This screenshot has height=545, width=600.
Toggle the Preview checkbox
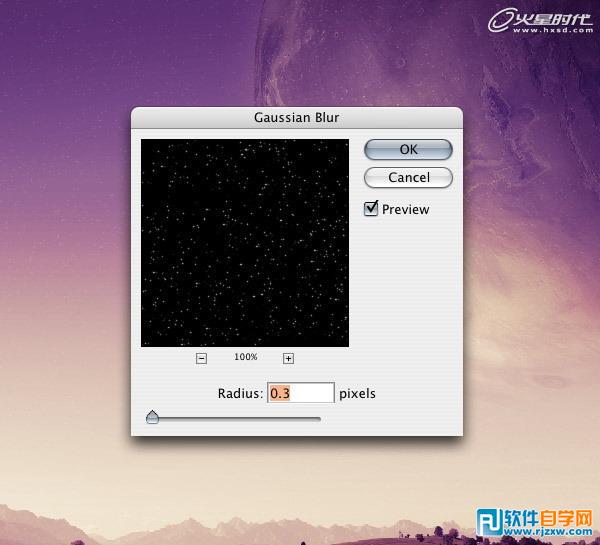pos(371,209)
